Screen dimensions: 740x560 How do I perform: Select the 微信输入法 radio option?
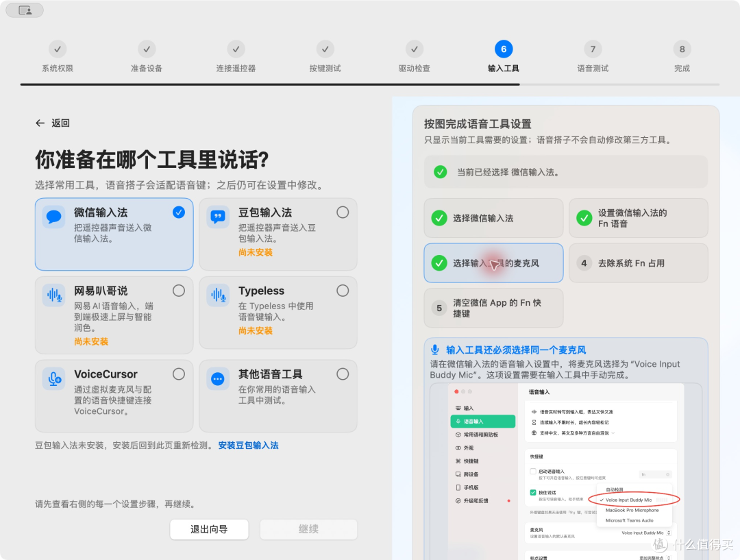click(x=179, y=212)
